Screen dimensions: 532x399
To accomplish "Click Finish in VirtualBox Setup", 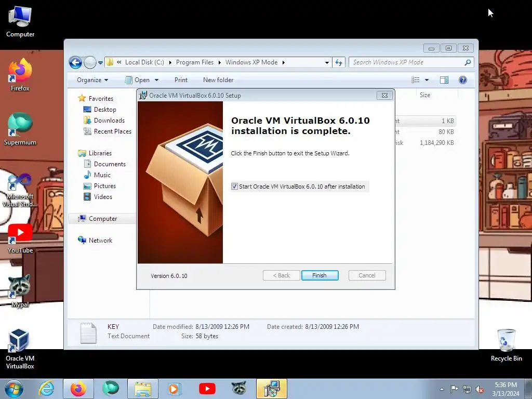I will [320, 275].
